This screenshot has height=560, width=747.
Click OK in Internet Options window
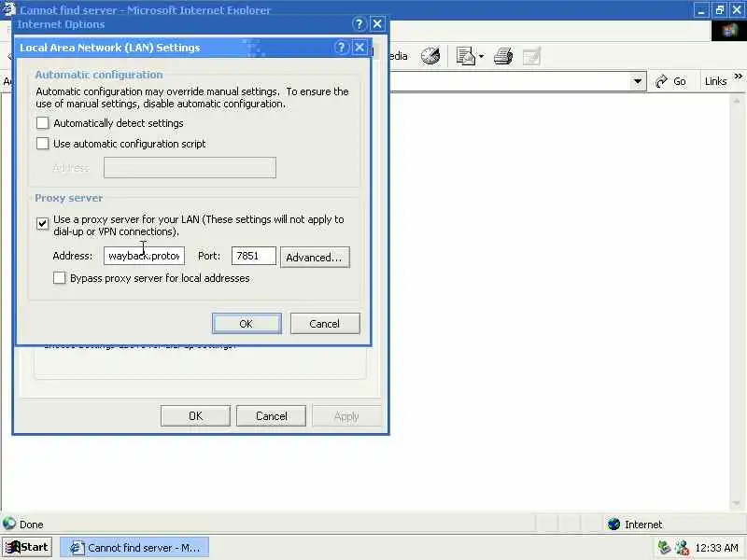click(x=195, y=415)
